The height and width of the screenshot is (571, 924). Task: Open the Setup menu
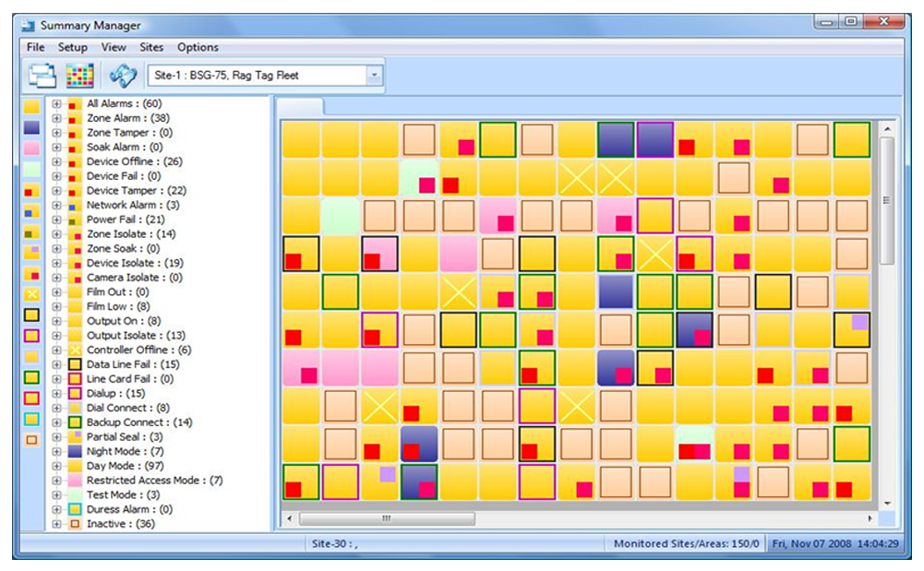(x=73, y=47)
